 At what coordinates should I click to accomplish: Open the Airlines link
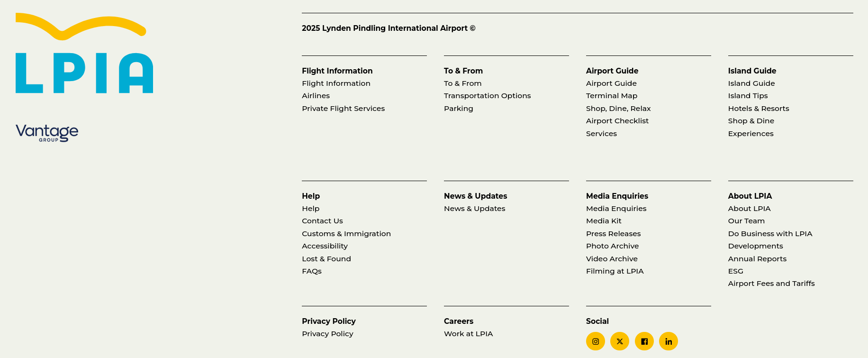[316, 96]
